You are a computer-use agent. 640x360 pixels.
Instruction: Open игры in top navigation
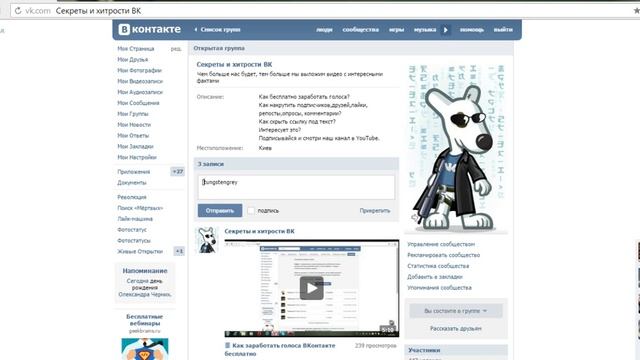[396, 30]
